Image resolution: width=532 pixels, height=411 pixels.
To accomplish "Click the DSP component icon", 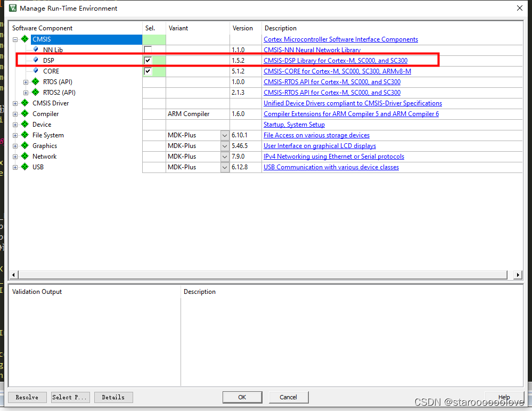I will 35,60.
